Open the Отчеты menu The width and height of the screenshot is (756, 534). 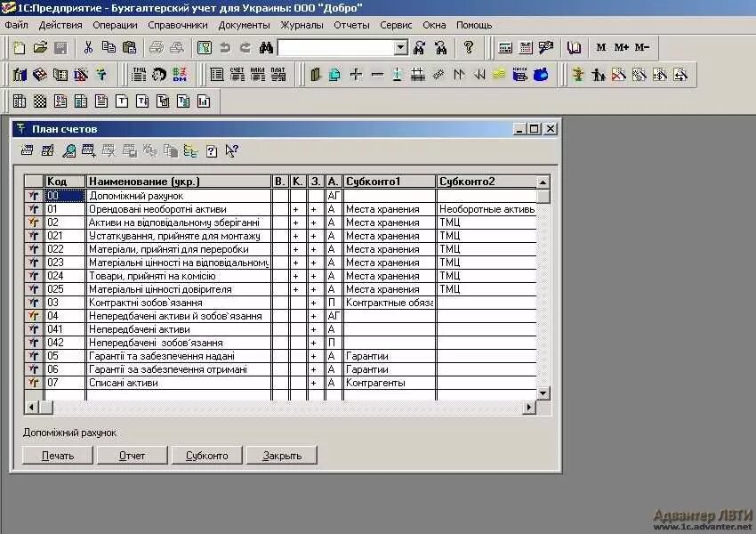pos(351,25)
